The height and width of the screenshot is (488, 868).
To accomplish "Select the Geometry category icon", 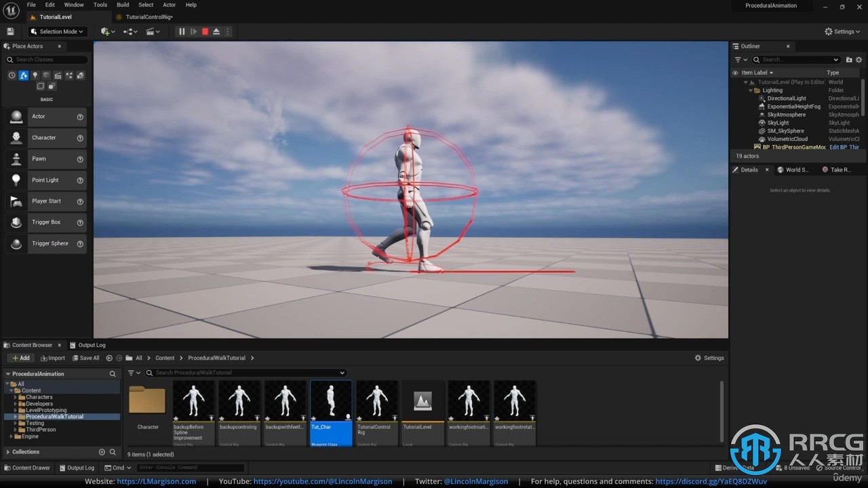I will 81,75.
